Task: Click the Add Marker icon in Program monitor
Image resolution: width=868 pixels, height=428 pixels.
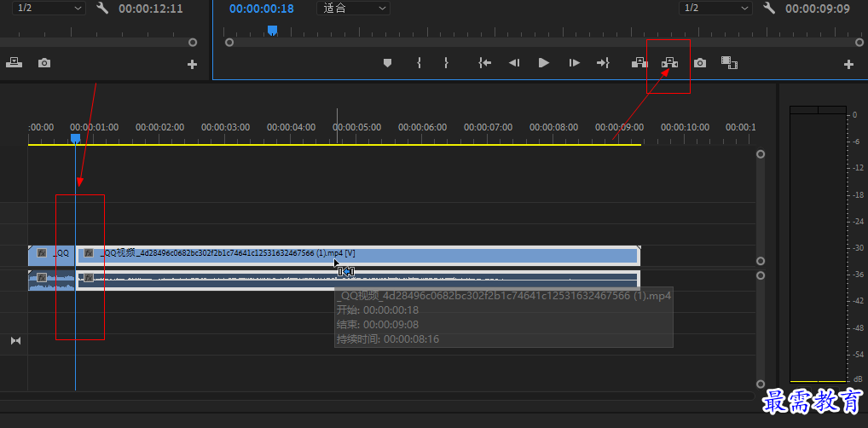Action: pos(387,63)
